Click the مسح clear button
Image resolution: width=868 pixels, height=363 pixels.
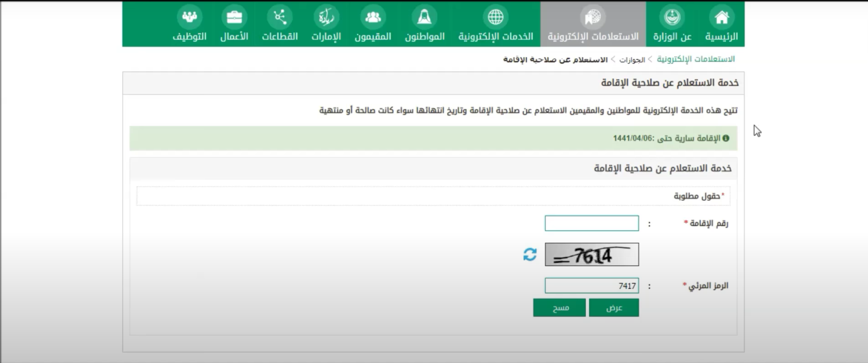[x=559, y=308]
